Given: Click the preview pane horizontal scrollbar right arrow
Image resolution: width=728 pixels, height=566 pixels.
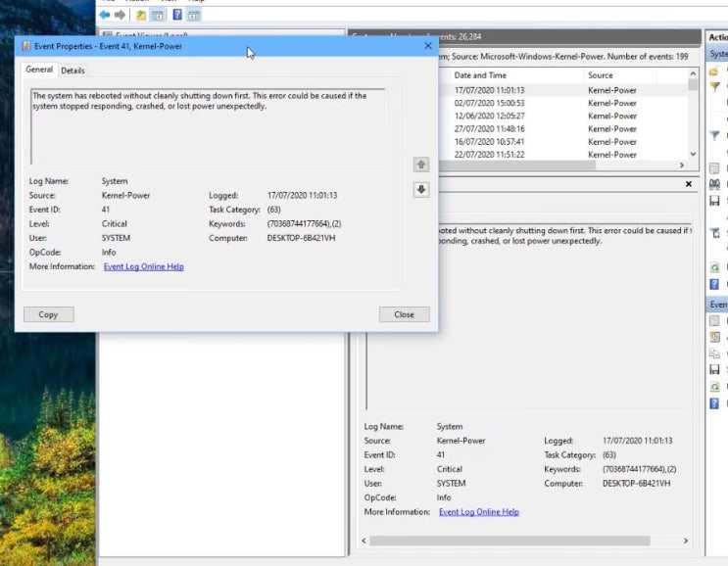Looking at the screenshot, I should (686, 541).
